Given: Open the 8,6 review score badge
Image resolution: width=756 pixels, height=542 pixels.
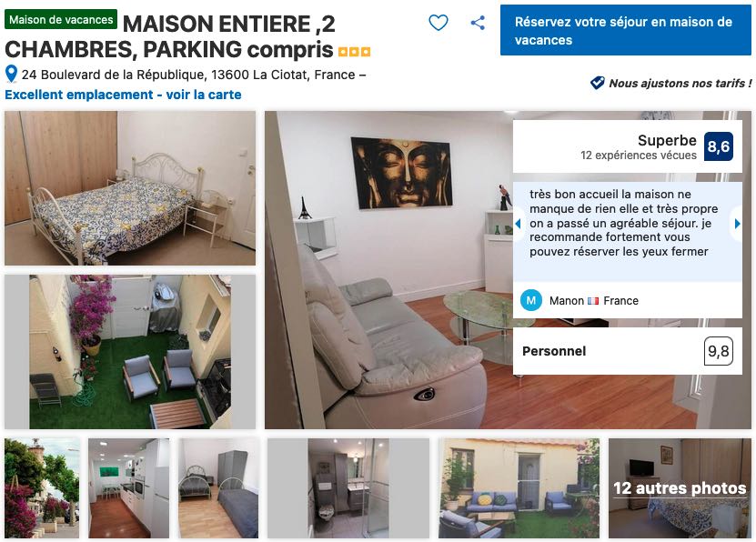Looking at the screenshot, I should [x=719, y=146].
